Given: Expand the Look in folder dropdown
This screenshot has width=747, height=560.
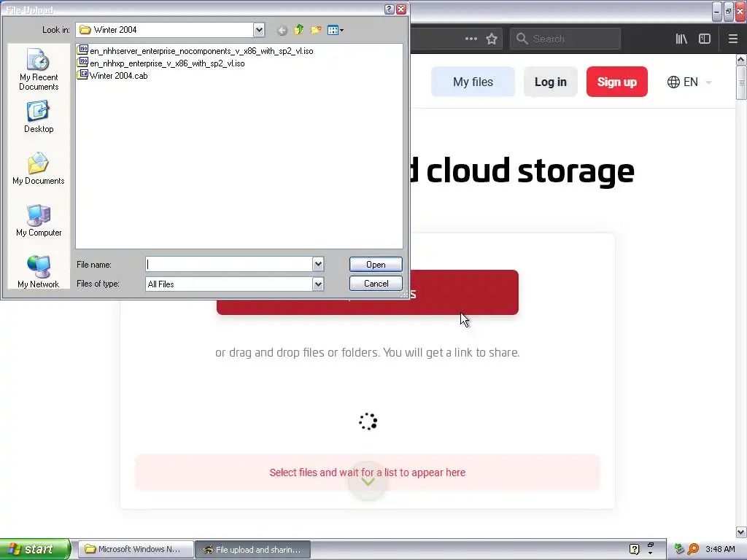Looking at the screenshot, I should [259, 30].
